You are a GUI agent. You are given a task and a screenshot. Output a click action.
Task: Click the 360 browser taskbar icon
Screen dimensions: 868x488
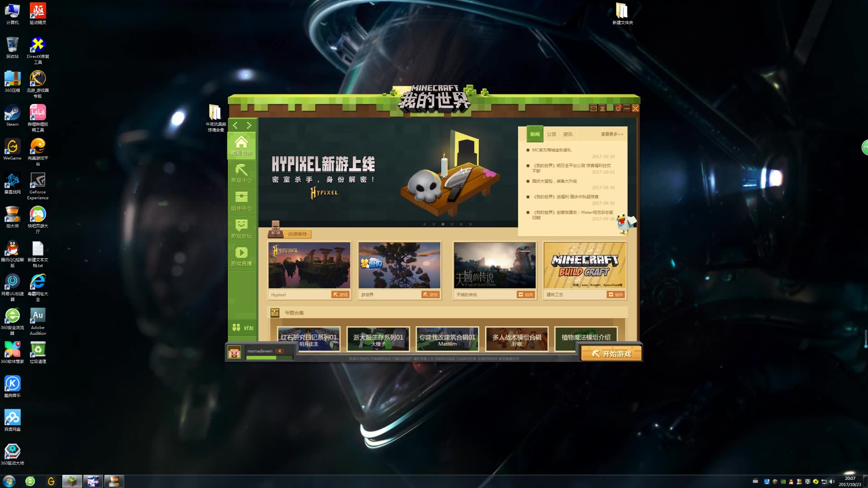(x=30, y=481)
